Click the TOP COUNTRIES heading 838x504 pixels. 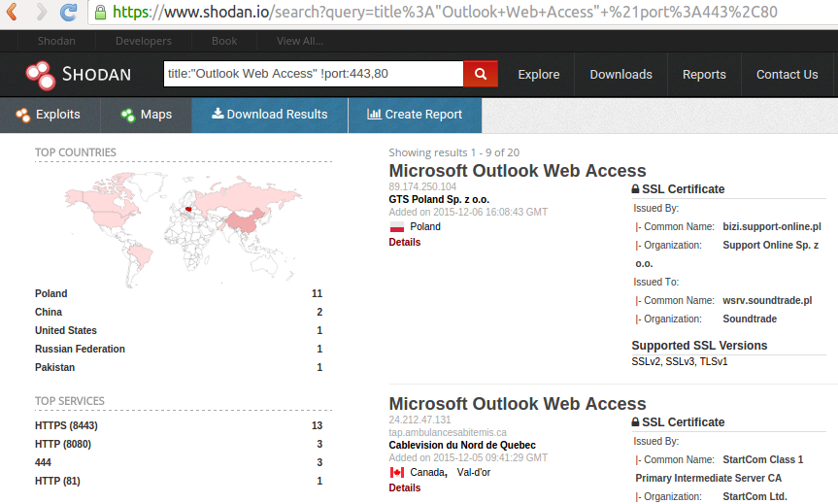[76, 152]
